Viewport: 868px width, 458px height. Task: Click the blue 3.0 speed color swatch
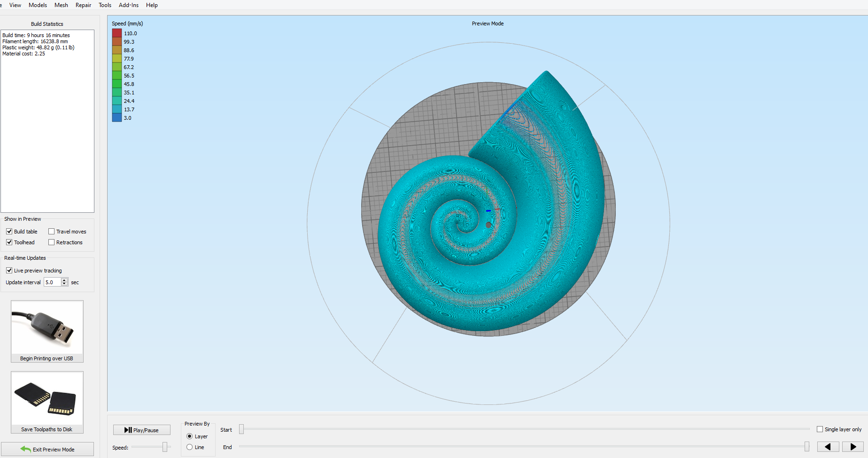point(117,118)
